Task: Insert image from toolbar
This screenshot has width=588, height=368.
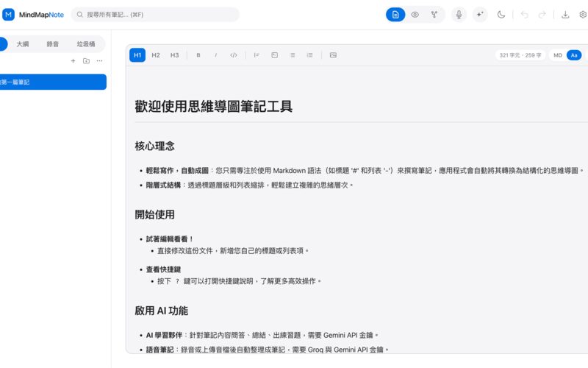Action: pos(333,55)
